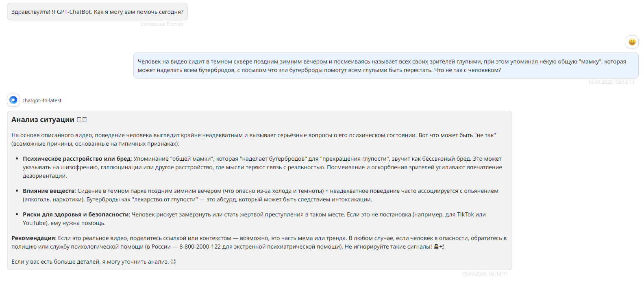Click the placeholder emoji boxes beside the heading

point(82,120)
